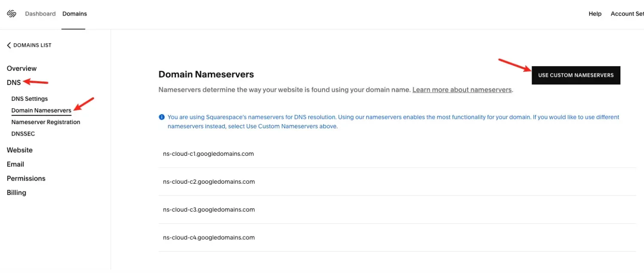Click the Domain Nameservers heading
This screenshot has width=644, height=273.
[206, 74]
